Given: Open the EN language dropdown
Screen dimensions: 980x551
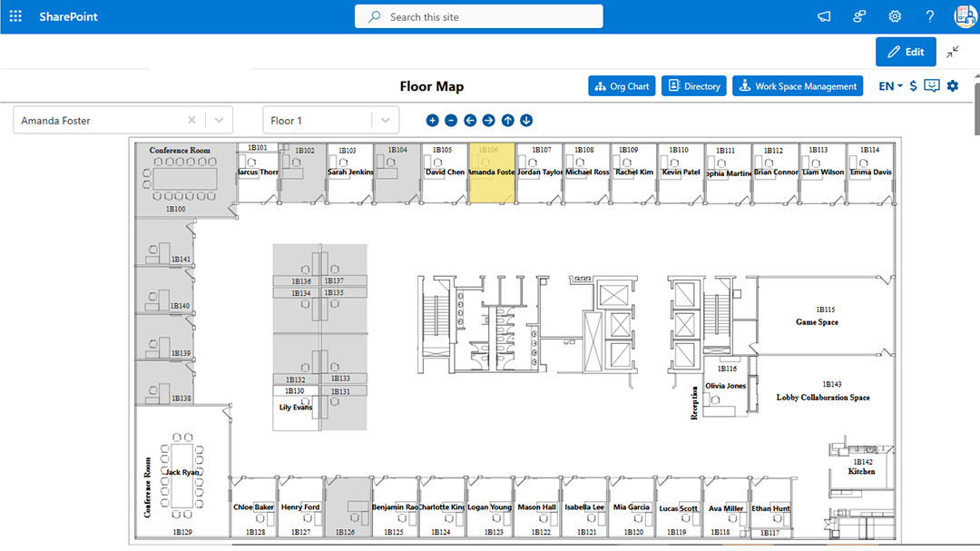Looking at the screenshot, I should pos(888,85).
